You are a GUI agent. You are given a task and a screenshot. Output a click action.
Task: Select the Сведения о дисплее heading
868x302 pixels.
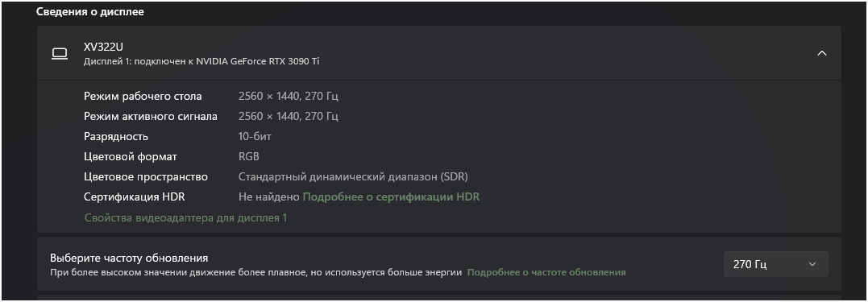pyautogui.click(x=90, y=11)
